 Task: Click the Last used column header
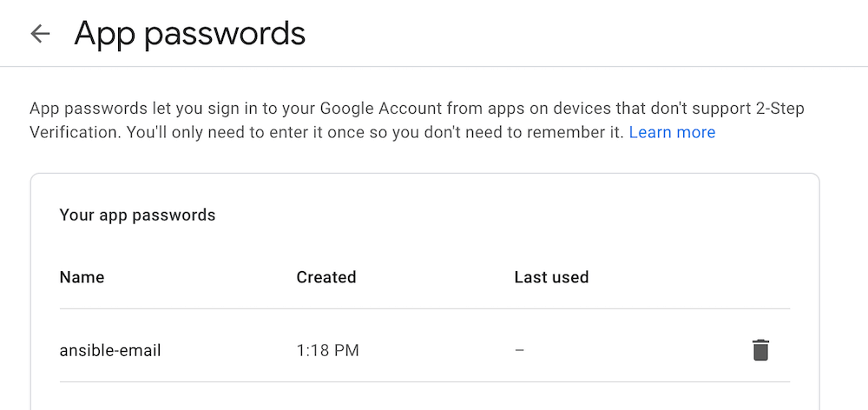[551, 278]
